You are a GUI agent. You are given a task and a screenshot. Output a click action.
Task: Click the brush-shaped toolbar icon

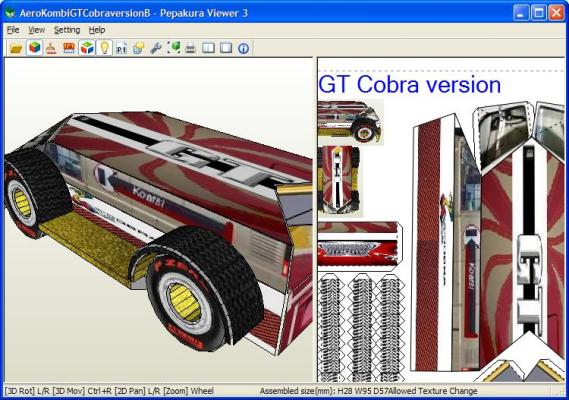(51, 48)
